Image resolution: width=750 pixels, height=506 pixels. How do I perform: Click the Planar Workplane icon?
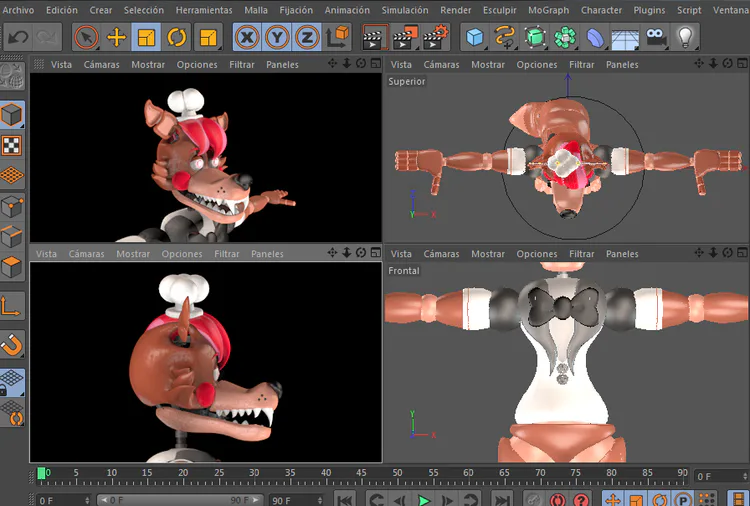11,413
